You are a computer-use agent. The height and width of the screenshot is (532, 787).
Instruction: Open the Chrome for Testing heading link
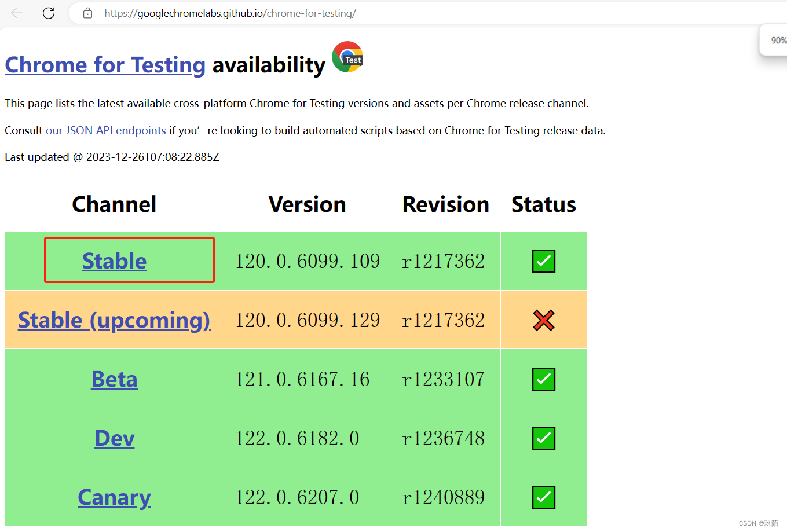[105, 65]
